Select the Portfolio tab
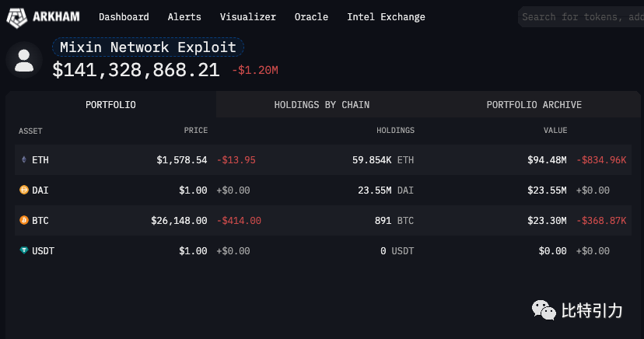The image size is (644, 339). click(110, 105)
